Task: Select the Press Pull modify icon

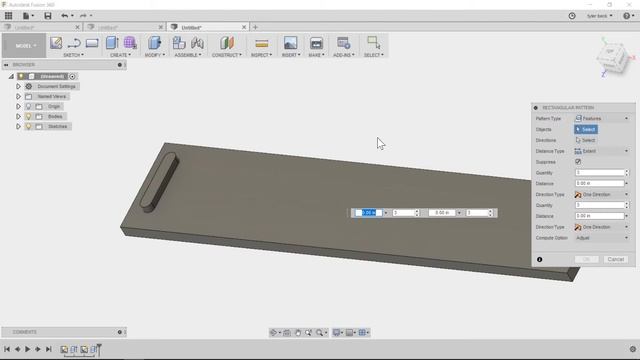Action: 154,43
